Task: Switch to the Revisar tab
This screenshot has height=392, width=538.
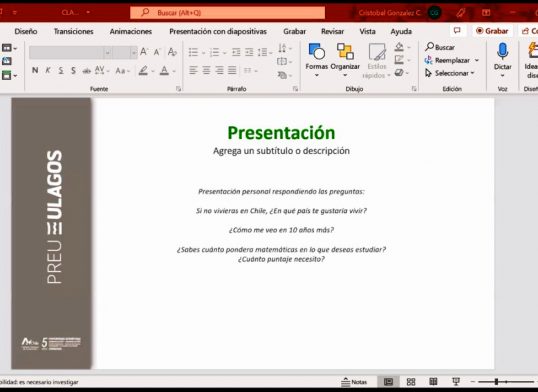Action: [332, 32]
